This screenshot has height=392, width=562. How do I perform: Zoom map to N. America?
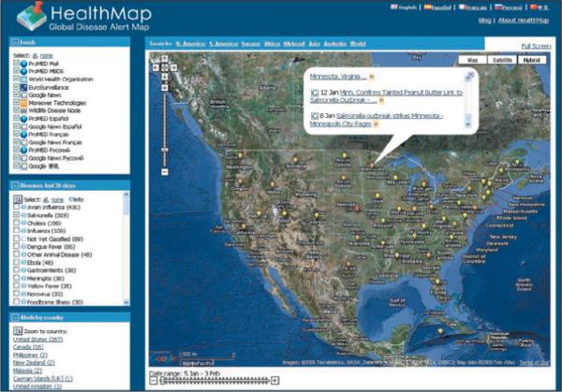190,44
